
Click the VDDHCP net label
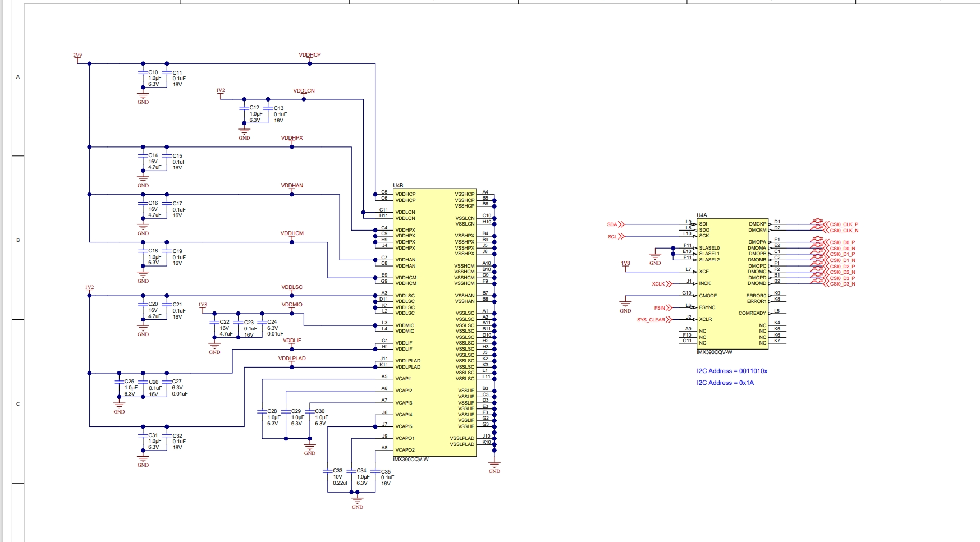310,55
